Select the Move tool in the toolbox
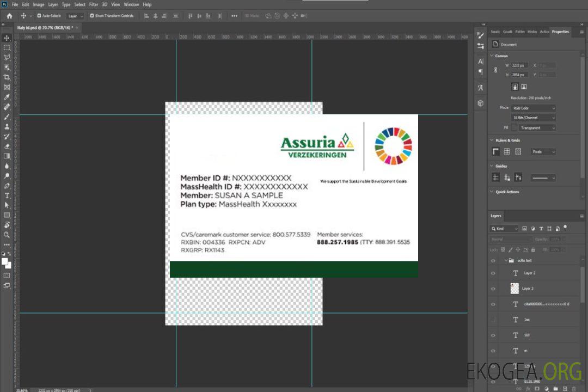This screenshot has width=588, height=392. (x=7, y=38)
